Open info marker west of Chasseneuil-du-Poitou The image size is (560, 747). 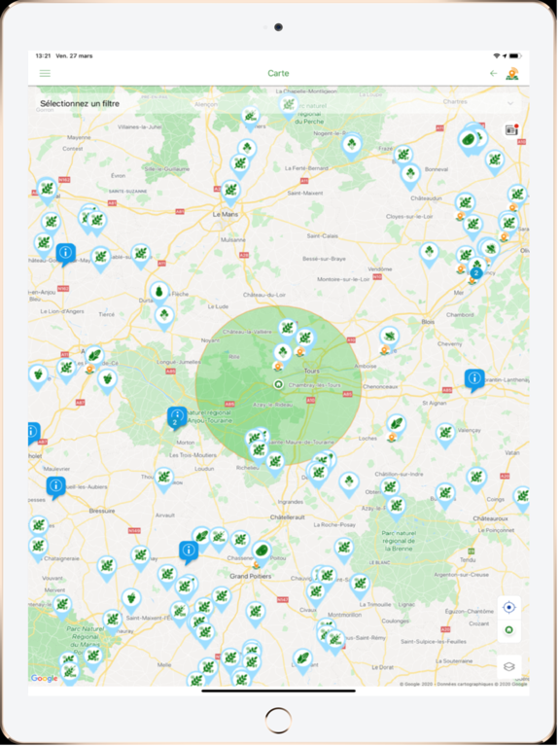coord(189,551)
